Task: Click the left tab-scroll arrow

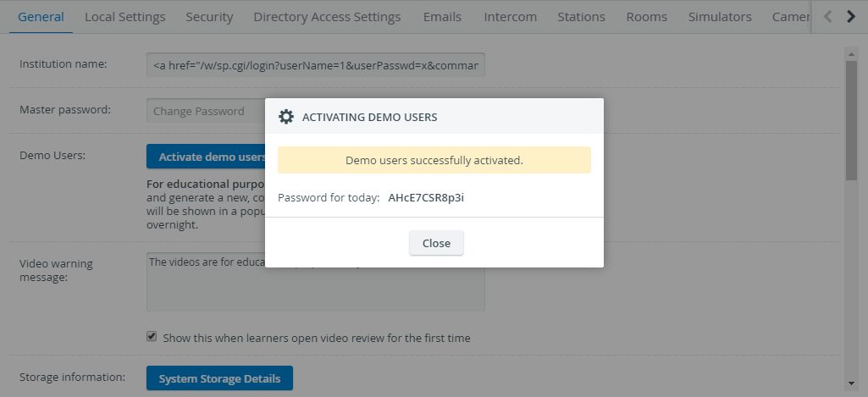Action: click(827, 17)
